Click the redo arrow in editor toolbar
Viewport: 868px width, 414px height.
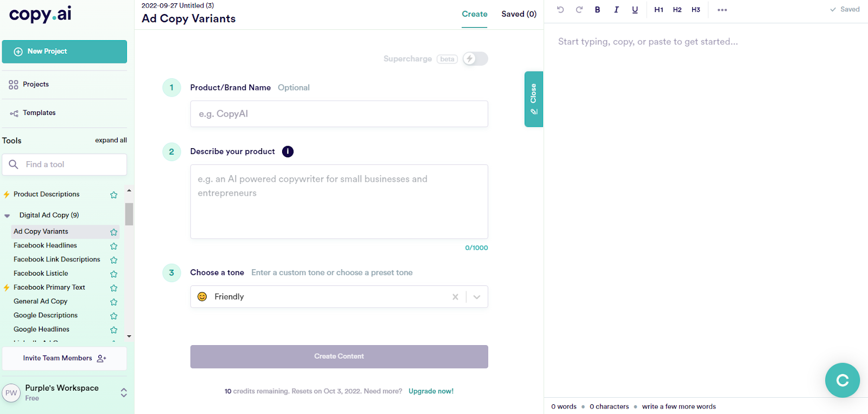pyautogui.click(x=579, y=10)
